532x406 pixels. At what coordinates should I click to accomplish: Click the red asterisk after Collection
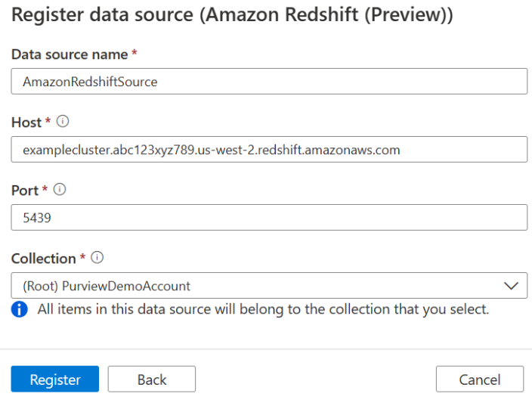point(83,258)
